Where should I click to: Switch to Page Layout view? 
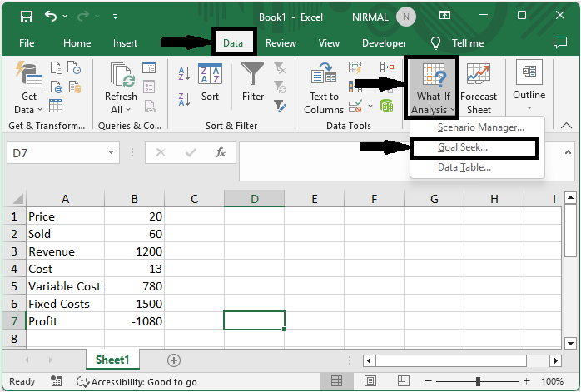click(x=370, y=381)
